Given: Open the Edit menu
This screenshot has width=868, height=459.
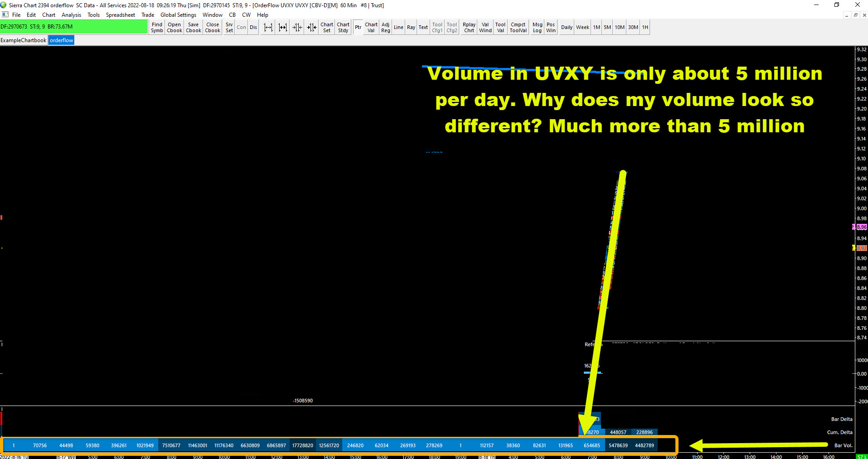Looking at the screenshot, I should pyautogui.click(x=31, y=15).
